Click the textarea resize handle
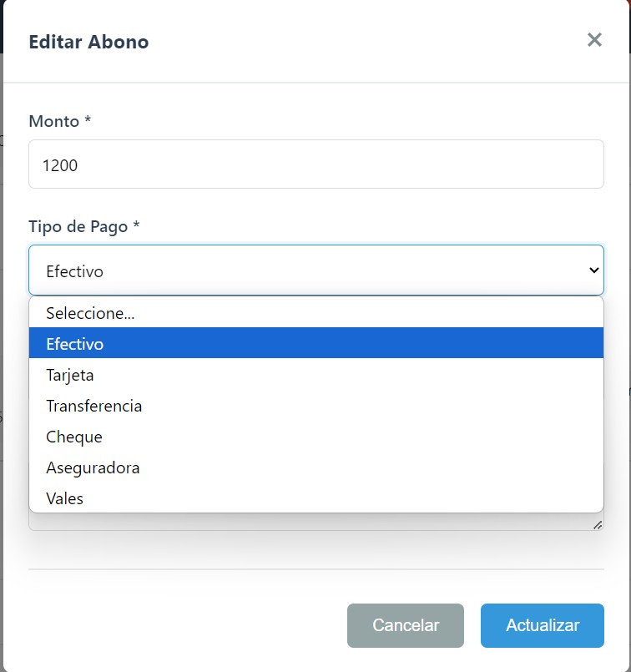This screenshot has width=631, height=672. pos(598,525)
